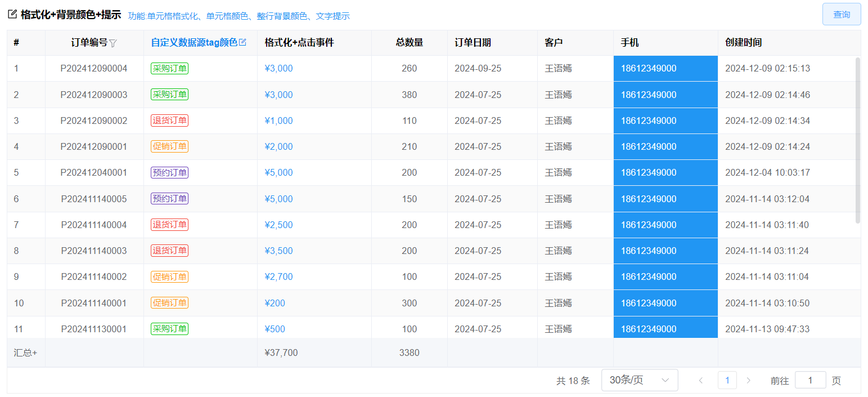
Task: Select page number 1 in the pagination
Action: (x=727, y=381)
